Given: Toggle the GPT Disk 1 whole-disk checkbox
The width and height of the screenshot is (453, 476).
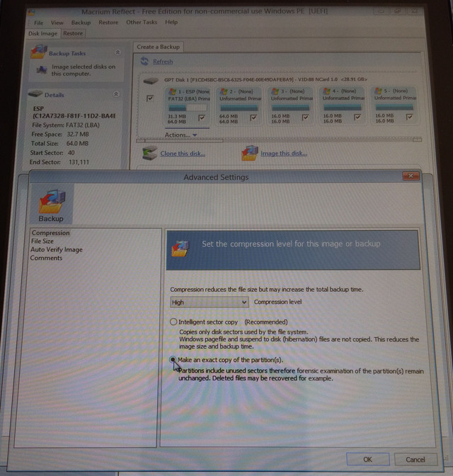Looking at the screenshot, I should point(149,98).
